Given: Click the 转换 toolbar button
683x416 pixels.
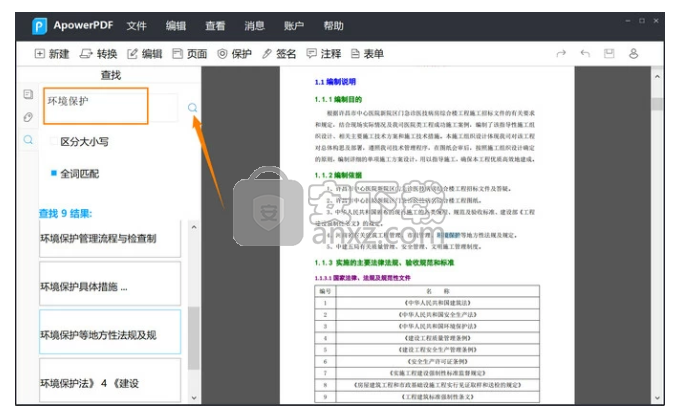Looking at the screenshot, I should pyautogui.click(x=98, y=54).
